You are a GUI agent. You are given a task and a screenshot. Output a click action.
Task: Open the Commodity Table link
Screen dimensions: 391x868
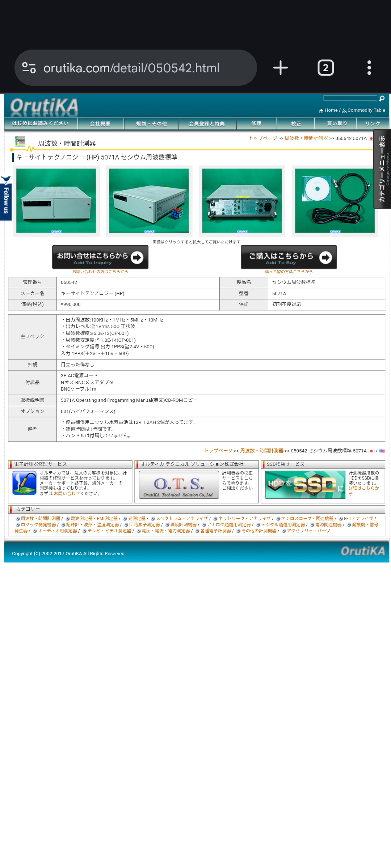[x=366, y=110]
